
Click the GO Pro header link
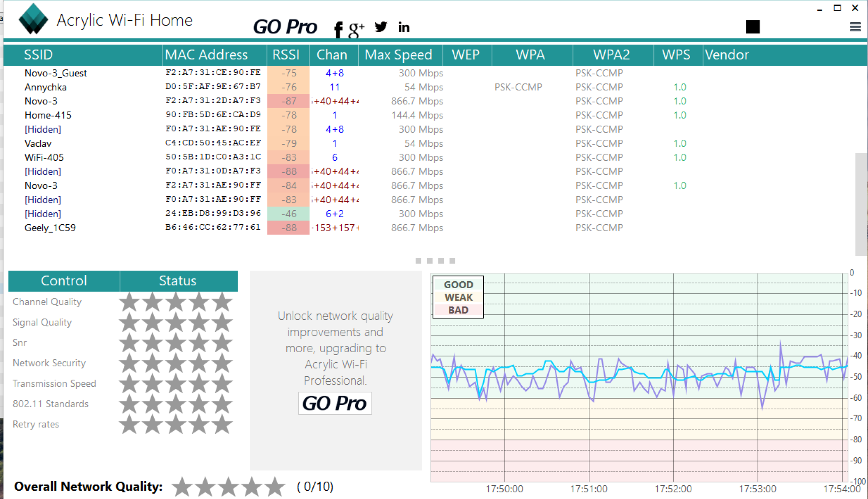tap(285, 27)
